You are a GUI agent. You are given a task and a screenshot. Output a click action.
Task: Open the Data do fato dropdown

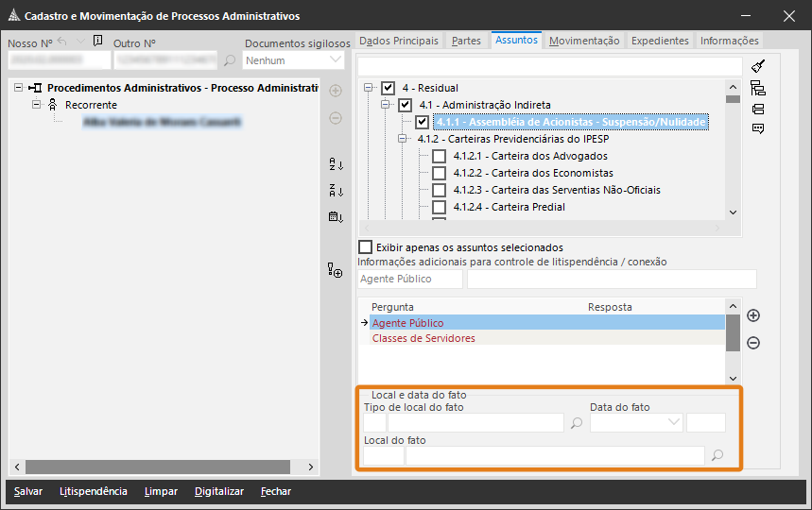674,423
